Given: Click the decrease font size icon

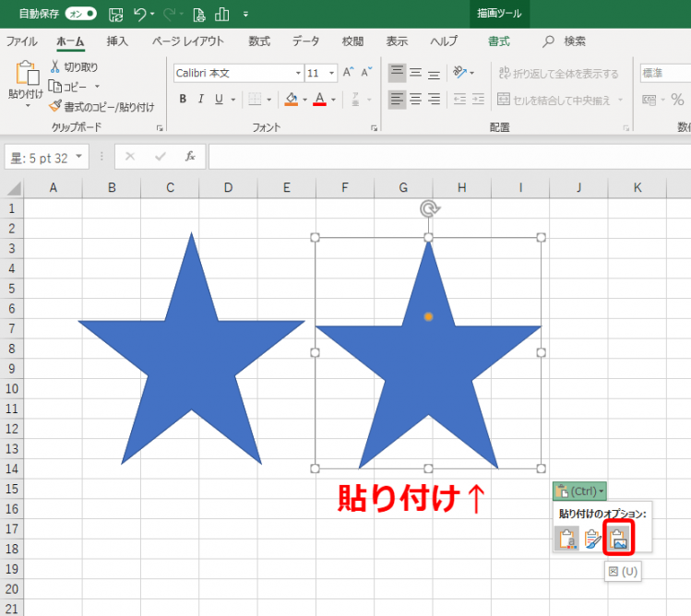Looking at the screenshot, I should [366, 72].
